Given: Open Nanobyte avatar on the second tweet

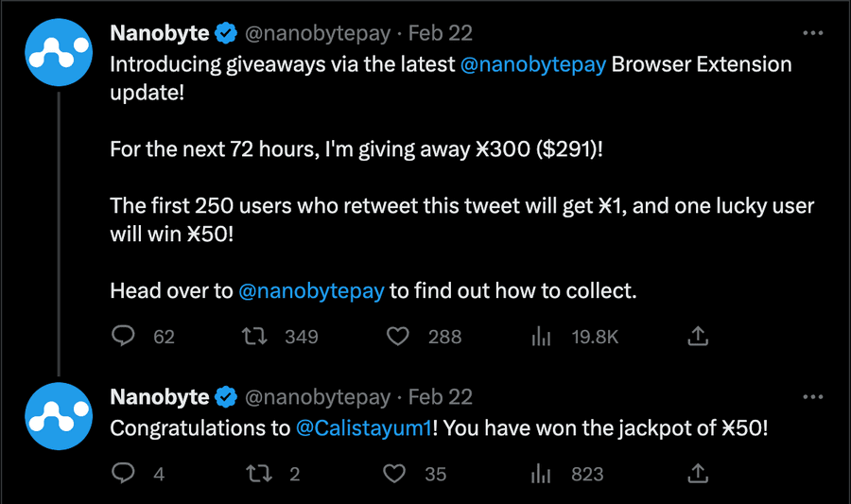Looking at the screenshot, I should tap(59, 416).
